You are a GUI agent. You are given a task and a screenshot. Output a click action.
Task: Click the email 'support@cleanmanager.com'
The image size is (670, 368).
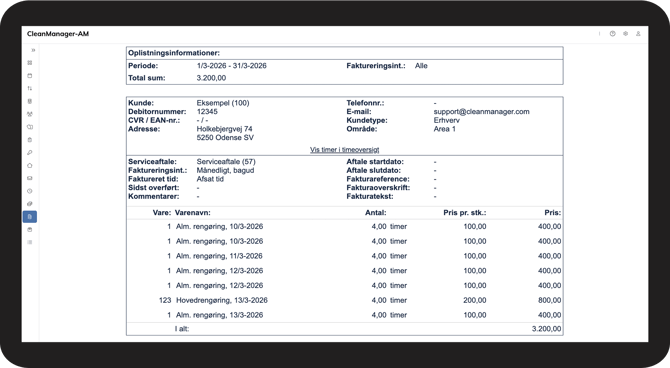pyautogui.click(x=482, y=112)
